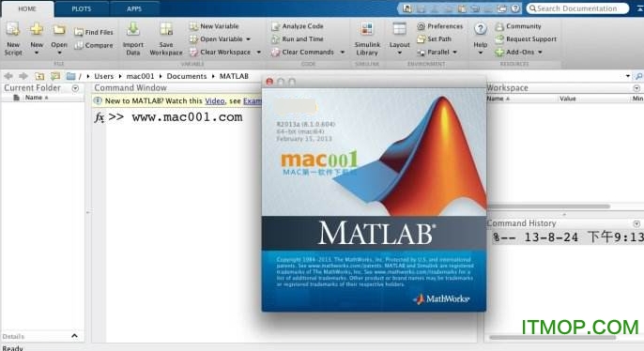The width and height of the screenshot is (644, 351).
Task: Click the Layout icon
Action: coord(399,29)
